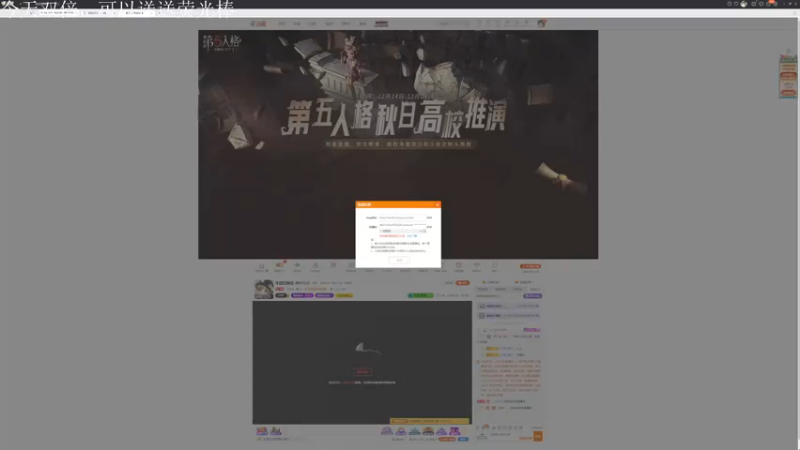Screen dimensions: 800x450
Task: Click the purple button in right panel header
Action: point(533,296)
